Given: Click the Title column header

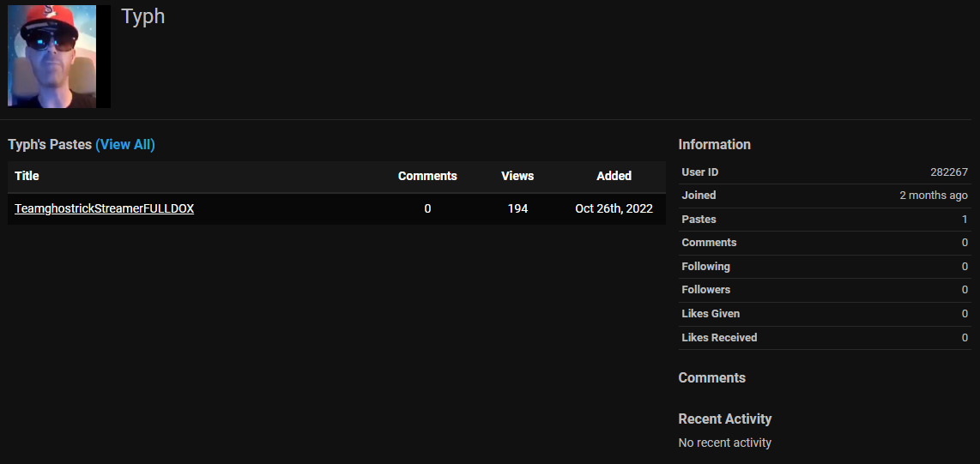Looking at the screenshot, I should point(27,176).
